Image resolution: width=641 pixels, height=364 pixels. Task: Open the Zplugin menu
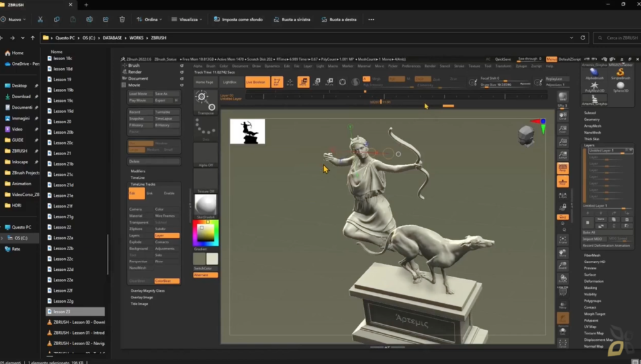[521, 66]
